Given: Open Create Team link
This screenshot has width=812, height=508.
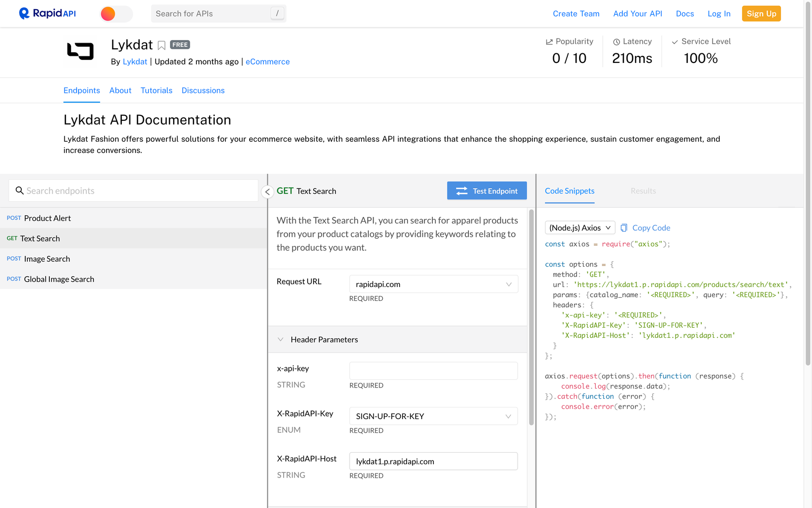Looking at the screenshot, I should [x=576, y=14].
